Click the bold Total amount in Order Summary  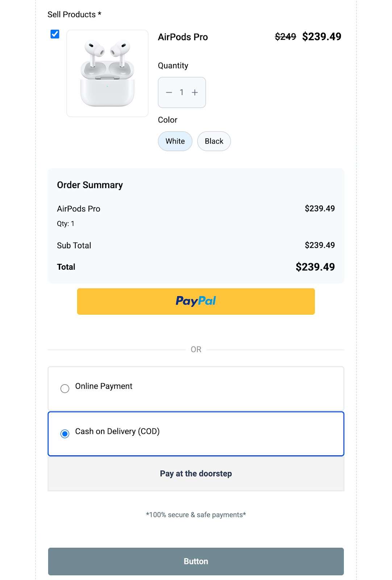click(315, 267)
